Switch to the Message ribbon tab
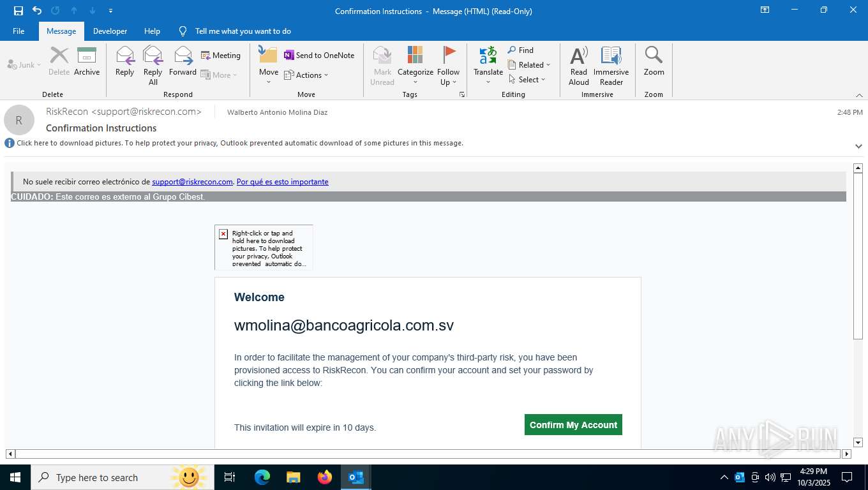This screenshot has height=490, width=868. coord(61,31)
